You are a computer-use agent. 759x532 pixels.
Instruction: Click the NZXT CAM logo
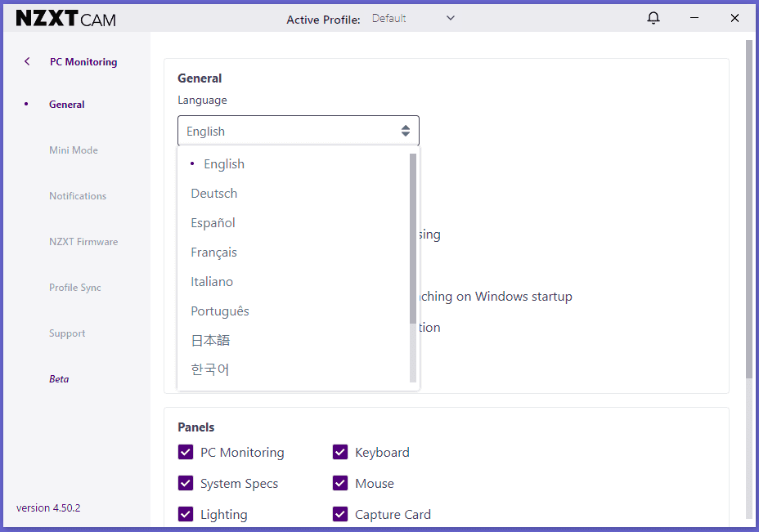65,19
